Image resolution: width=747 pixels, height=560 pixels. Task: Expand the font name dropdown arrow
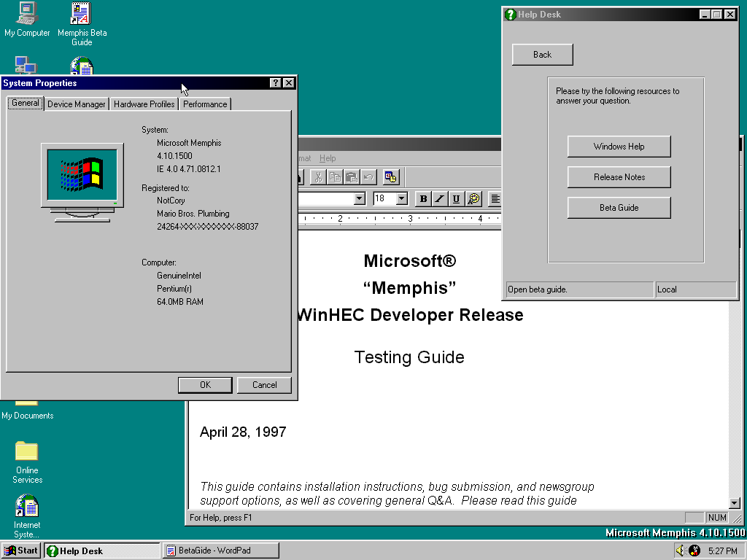click(359, 199)
